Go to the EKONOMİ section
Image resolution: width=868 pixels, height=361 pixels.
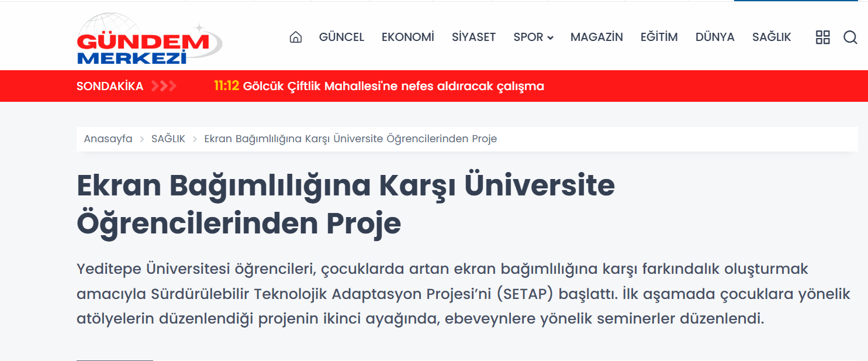[x=408, y=37]
